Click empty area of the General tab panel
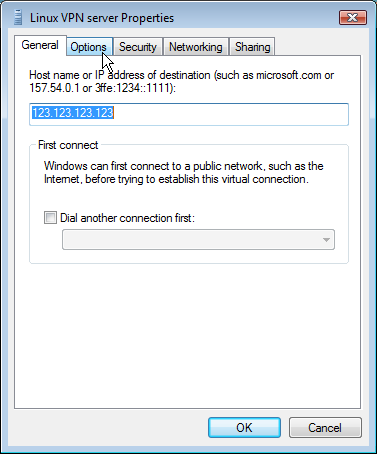The width and height of the screenshot is (377, 454). coord(187,333)
